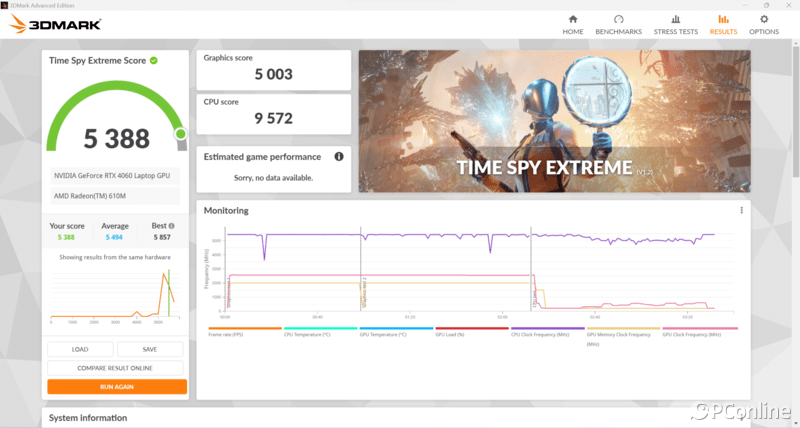800x428 pixels.
Task: Click the Average score 5 494
Action: click(114, 237)
